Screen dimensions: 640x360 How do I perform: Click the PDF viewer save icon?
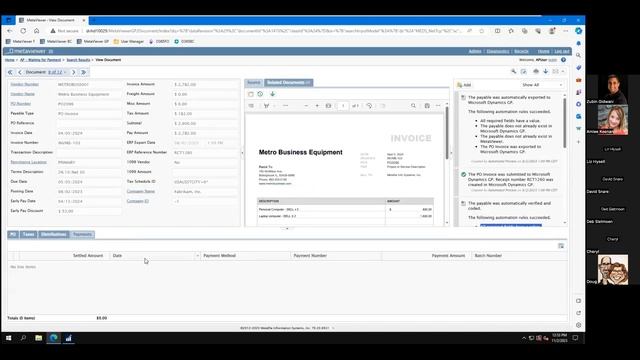tap(427, 106)
